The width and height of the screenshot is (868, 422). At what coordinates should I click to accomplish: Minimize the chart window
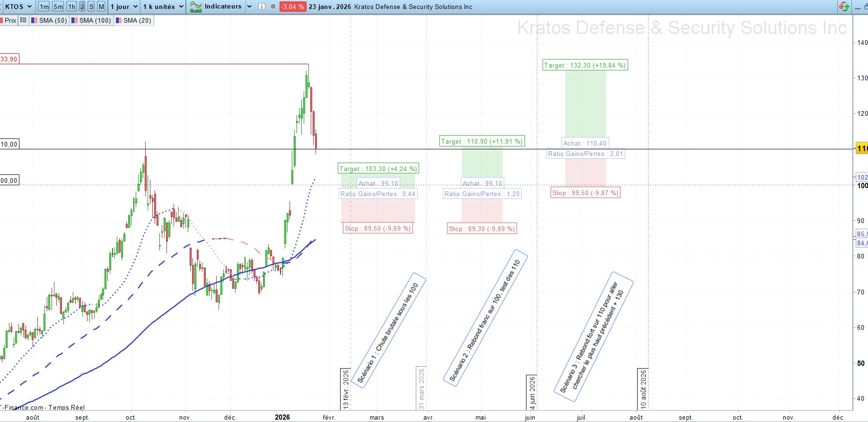coord(858,8)
